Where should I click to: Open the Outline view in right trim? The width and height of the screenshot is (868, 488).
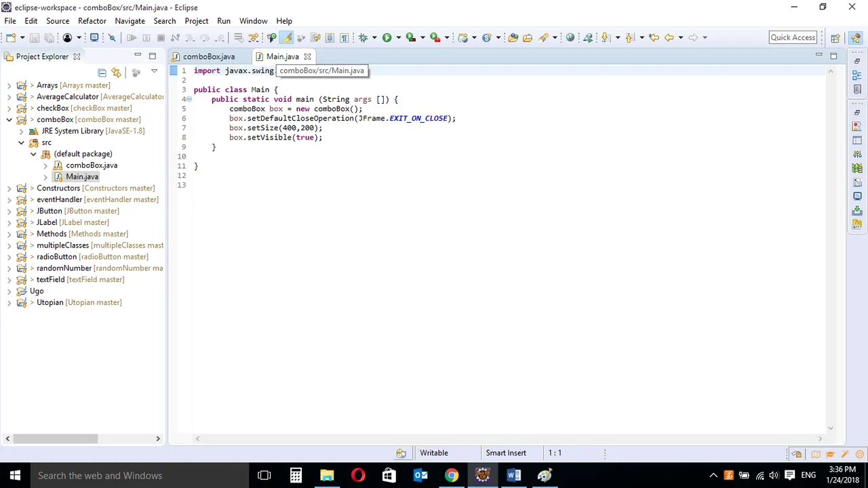point(857,75)
